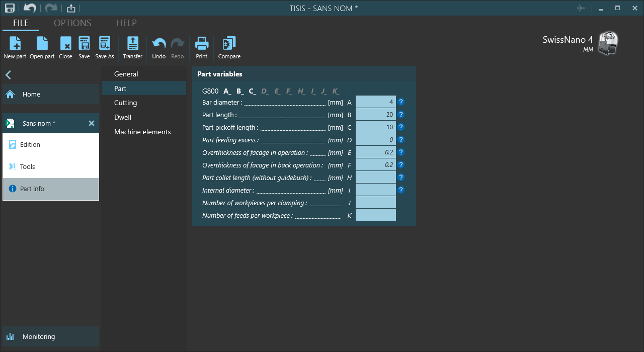The width and height of the screenshot is (644, 352).
Task: Select Tools under Sans nom
Action: click(28, 166)
